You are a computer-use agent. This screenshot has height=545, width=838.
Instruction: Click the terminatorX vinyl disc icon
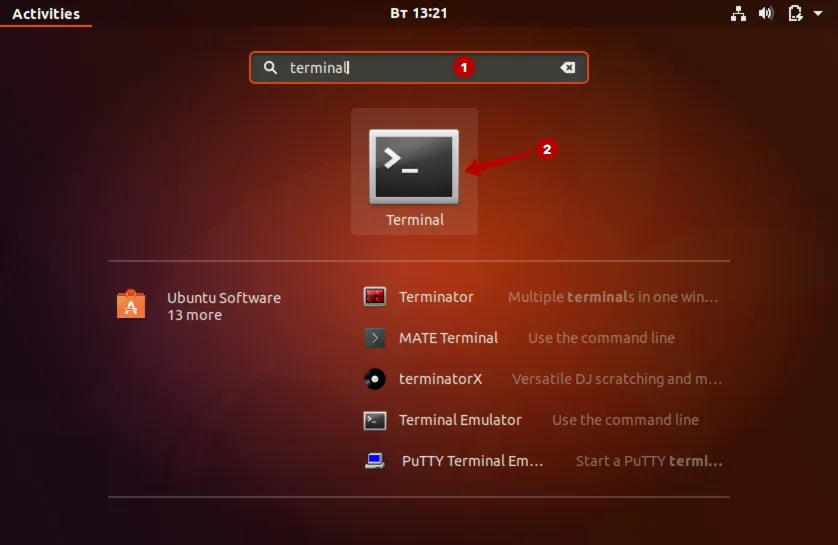tap(375, 379)
